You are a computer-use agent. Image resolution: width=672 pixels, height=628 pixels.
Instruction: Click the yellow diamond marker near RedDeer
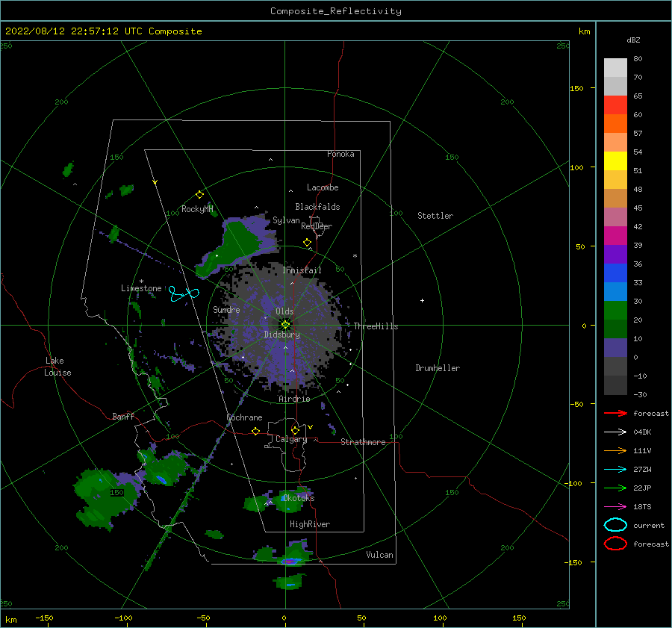click(308, 243)
